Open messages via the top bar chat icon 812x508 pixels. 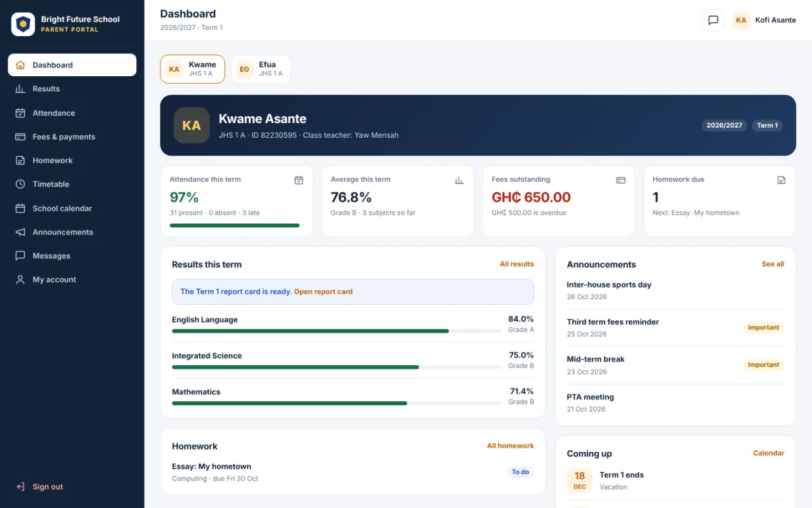point(713,20)
